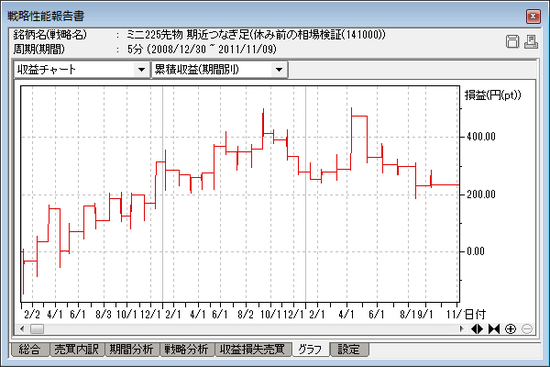Image resolution: width=550 pixels, height=367 pixels.
Task: Click the 0.00 axis label
Action: tap(476, 252)
